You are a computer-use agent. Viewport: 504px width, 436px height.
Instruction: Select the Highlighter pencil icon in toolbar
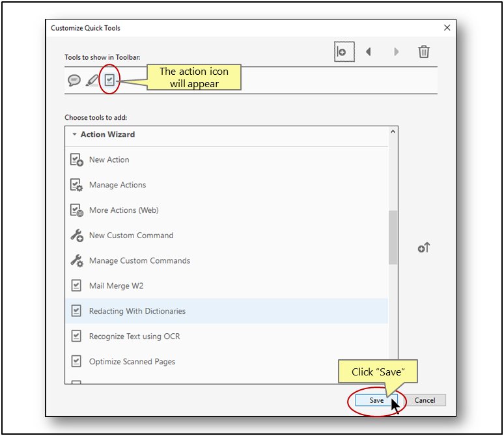pos(92,80)
